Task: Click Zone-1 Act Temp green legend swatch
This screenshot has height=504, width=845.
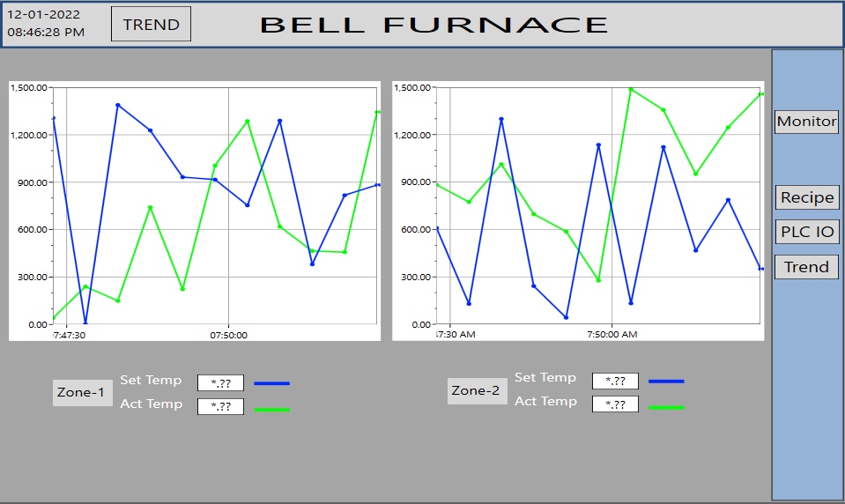Action: 271,410
